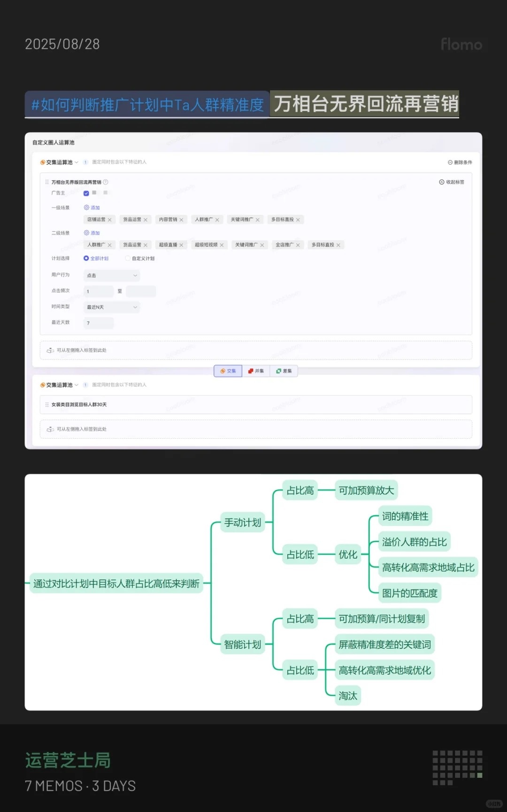Click the 可加预算放大 node
The height and width of the screenshot is (812, 507).
click(367, 491)
